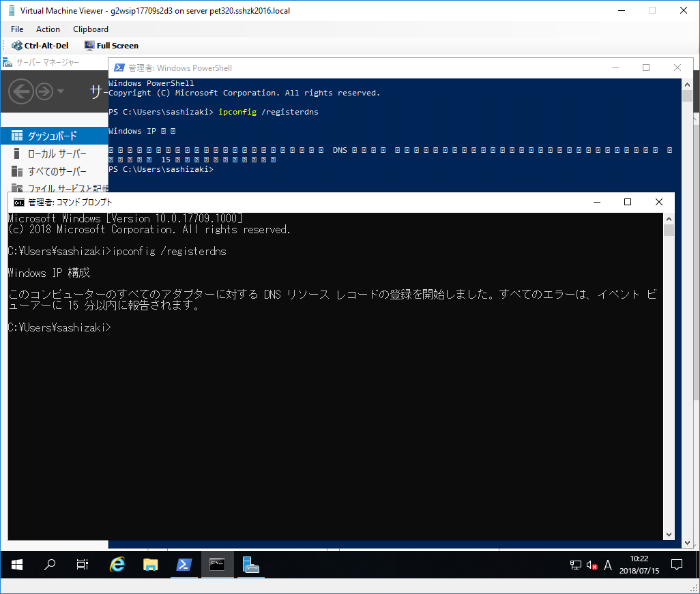
Task: Switch the VM viewer to Full Screen
Action: (111, 45)
